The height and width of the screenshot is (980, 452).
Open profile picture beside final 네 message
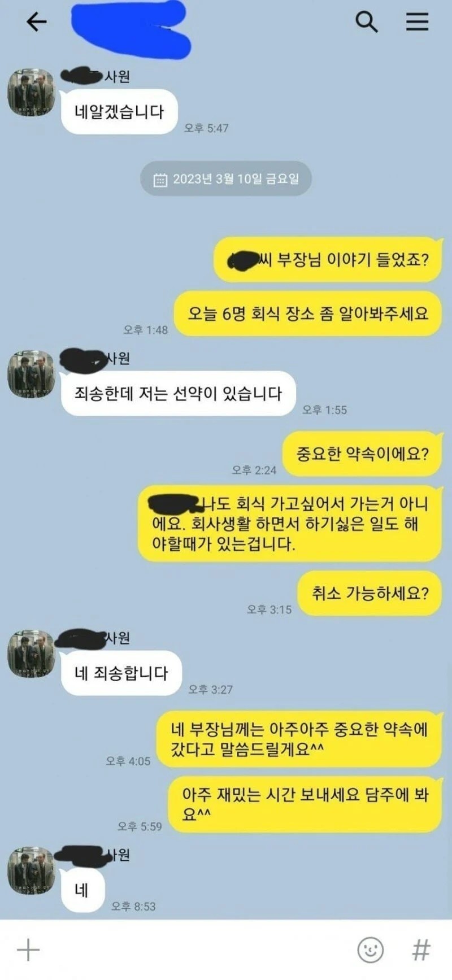tap(31, 870)
